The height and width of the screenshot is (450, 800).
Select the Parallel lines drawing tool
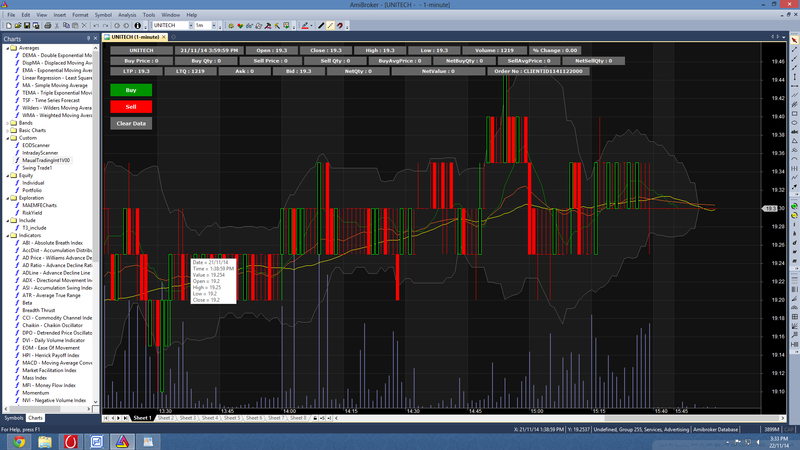[x=794, y=95]
